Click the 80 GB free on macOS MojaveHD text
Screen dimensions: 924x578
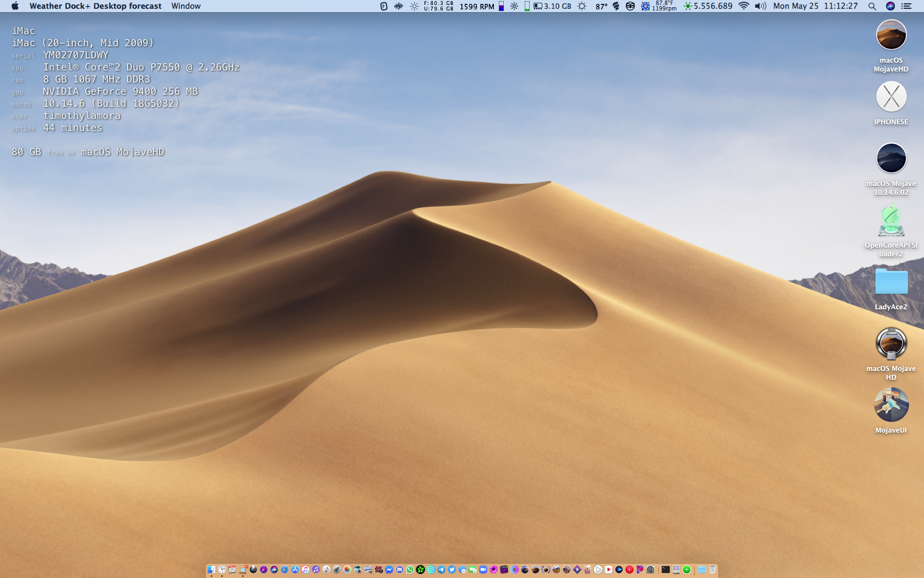coord(88,152)
